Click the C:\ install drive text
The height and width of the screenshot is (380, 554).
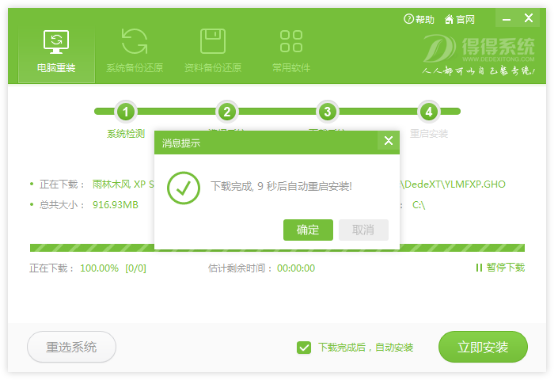[x=419, y=205]
